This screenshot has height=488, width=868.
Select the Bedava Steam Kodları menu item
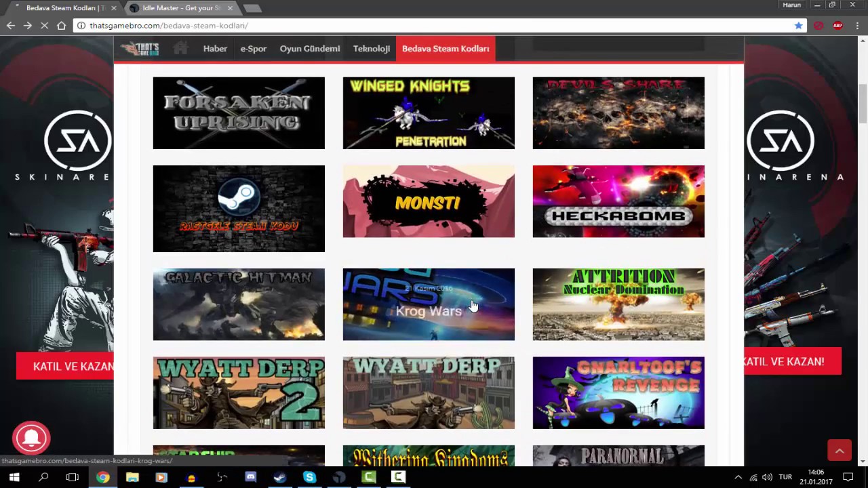click(446, 49)
